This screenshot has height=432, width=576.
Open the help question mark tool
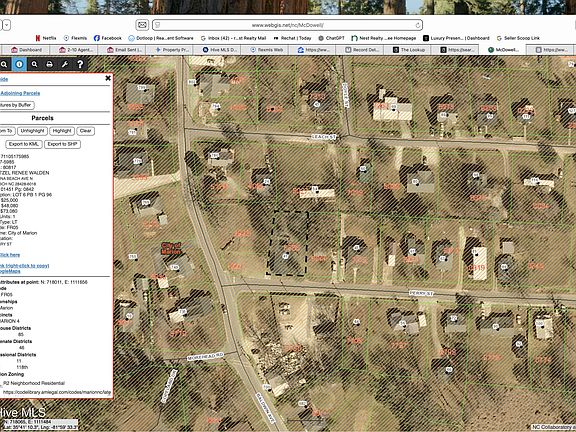pos(80,64)
